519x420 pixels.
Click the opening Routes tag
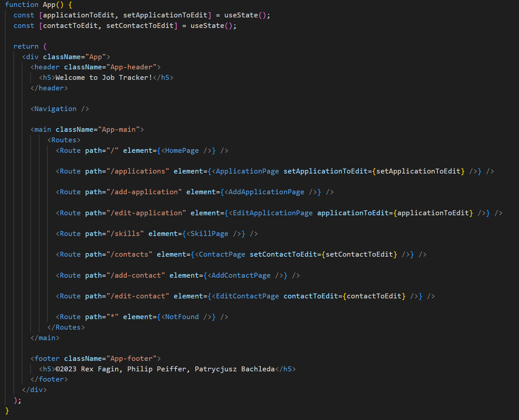64,140
